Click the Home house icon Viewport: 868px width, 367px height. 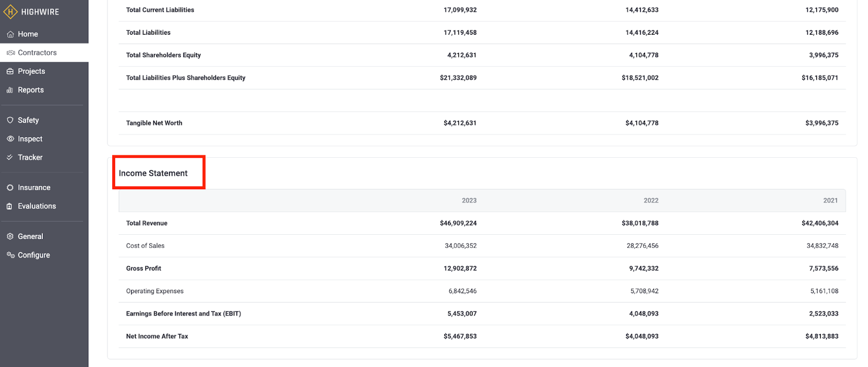pyautogui.click(x=10, y=34)
